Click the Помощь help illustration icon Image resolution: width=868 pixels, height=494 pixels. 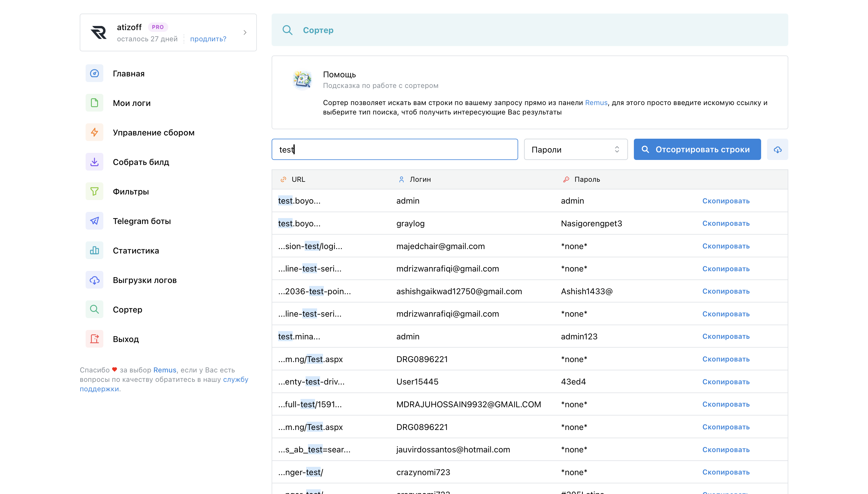click(302, 79)
